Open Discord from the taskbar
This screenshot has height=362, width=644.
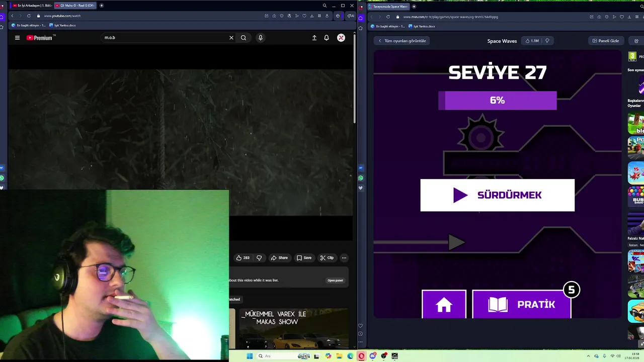pos(373,356)
